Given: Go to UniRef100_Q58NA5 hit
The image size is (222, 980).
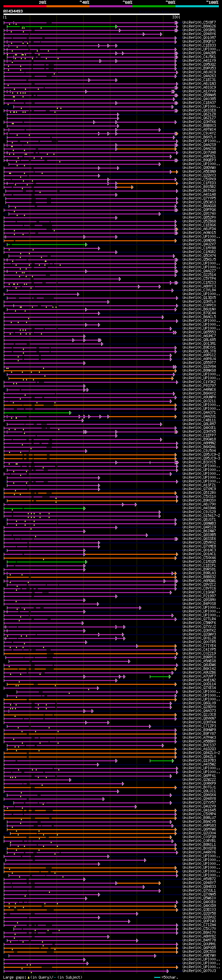Looking at the screenshot, I should click(199, 95).
